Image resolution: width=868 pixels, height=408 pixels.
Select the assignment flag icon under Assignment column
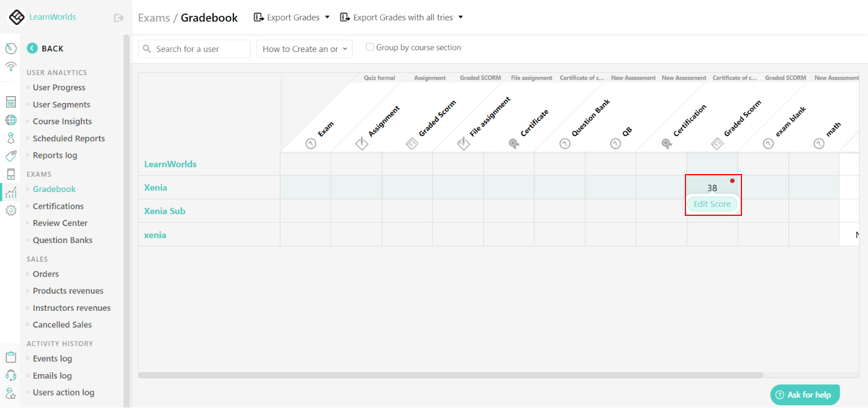362,144
